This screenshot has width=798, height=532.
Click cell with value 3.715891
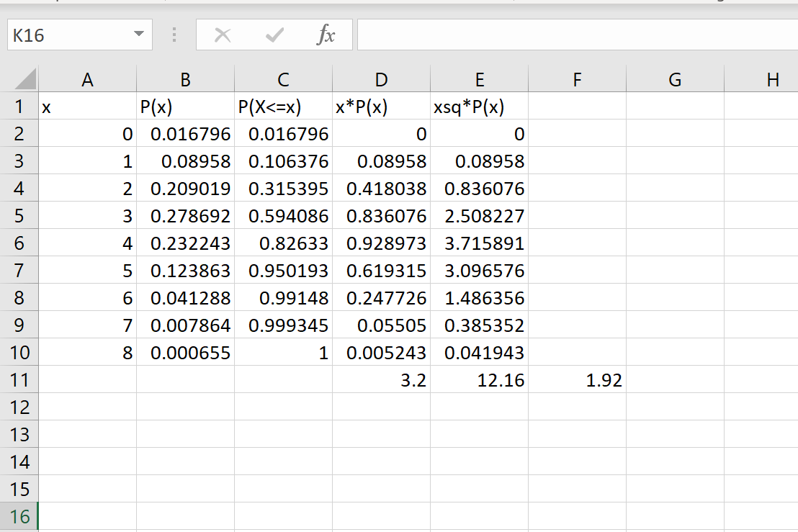point(480,243)
